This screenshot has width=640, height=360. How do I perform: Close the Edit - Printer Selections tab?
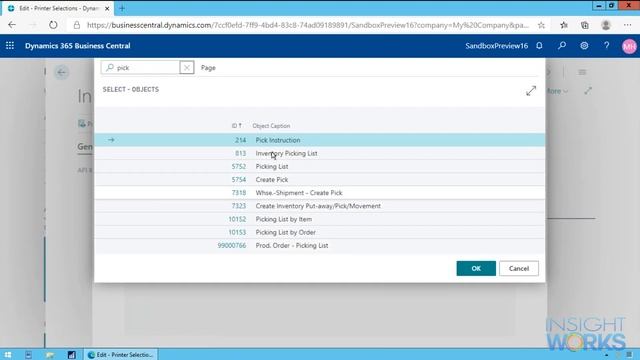pyautogui.click(x=107, y=8)
